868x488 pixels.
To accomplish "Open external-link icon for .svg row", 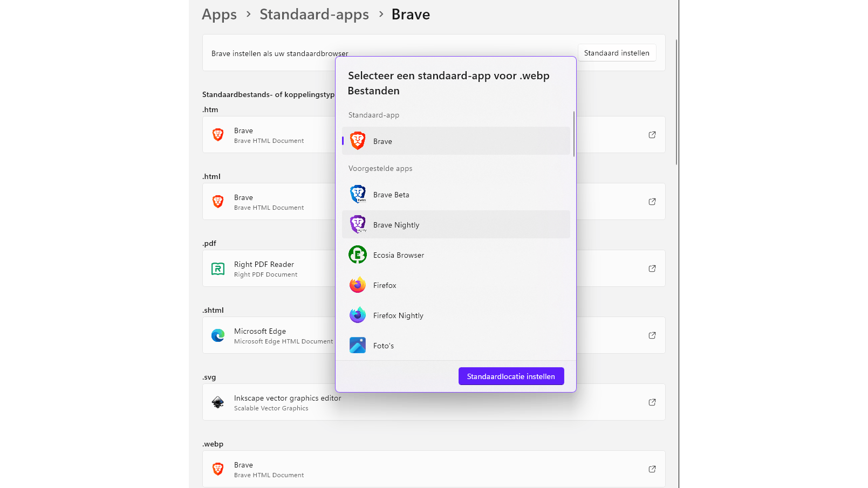I will click(652, 402).
